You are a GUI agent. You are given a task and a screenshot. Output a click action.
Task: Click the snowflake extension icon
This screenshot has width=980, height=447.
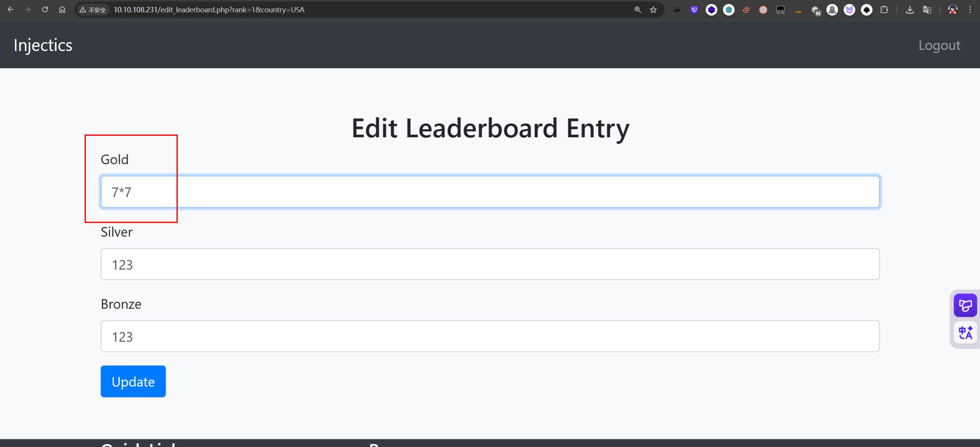click(729, 10)
